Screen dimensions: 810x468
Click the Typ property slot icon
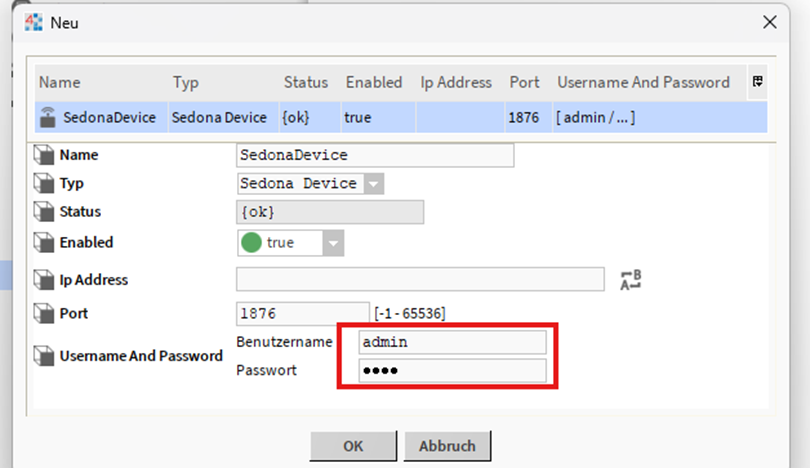(43, 184)
